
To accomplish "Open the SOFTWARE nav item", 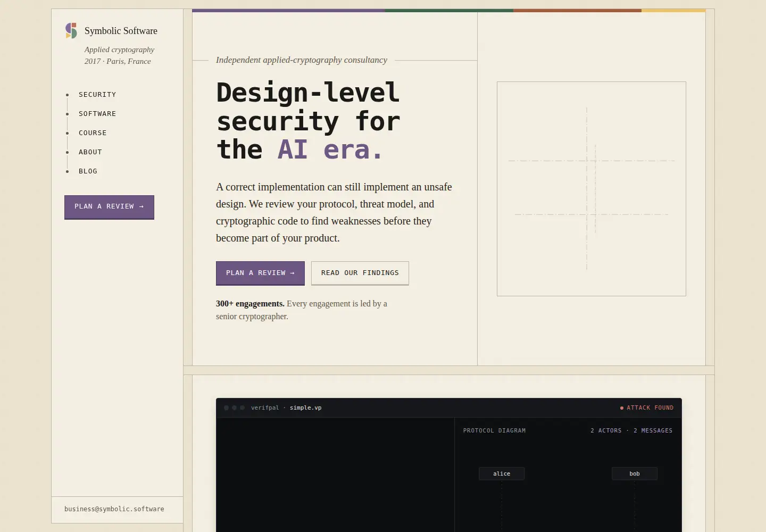I will click(x=97, y=114).
